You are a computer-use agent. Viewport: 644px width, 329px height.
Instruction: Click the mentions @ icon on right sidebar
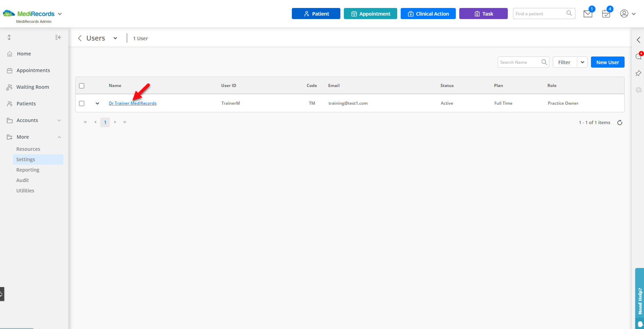pos(638,90)
